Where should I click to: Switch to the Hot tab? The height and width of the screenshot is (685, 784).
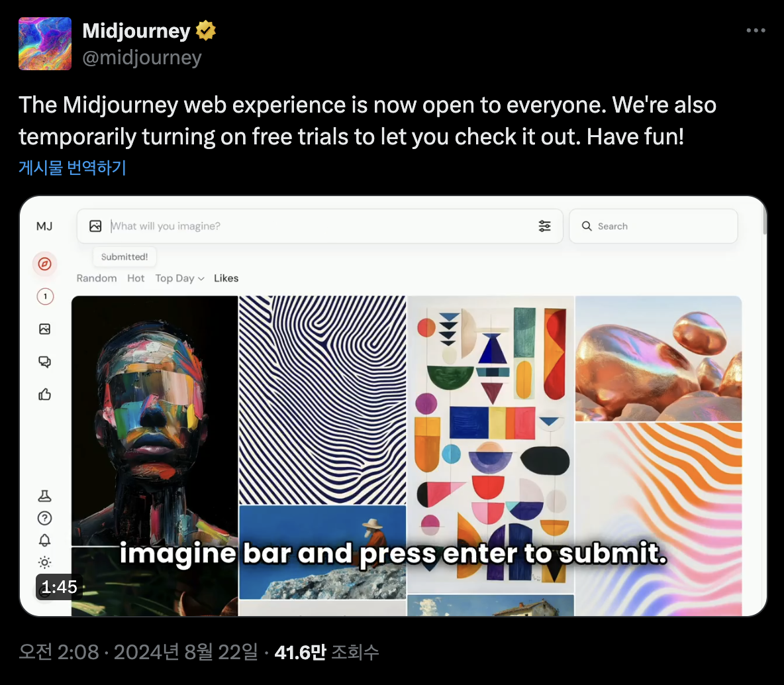coord(136,278)
